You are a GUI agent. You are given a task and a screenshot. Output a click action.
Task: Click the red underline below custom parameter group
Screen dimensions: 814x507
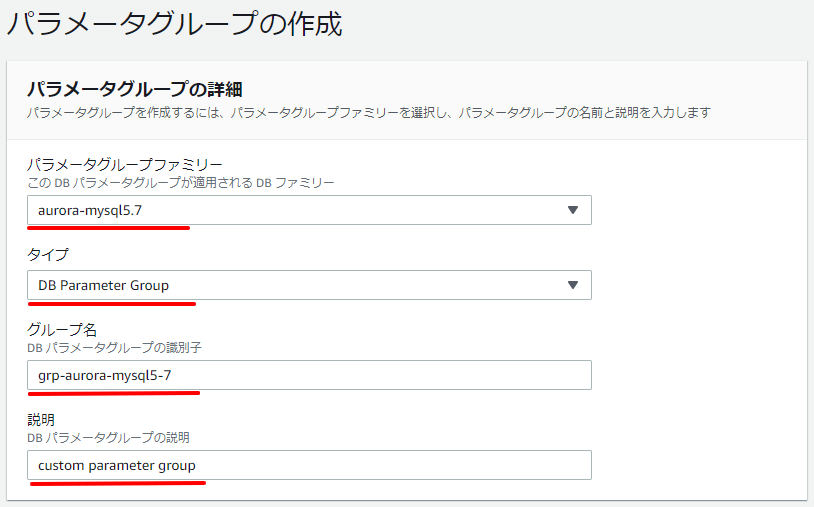pos(118,483)
